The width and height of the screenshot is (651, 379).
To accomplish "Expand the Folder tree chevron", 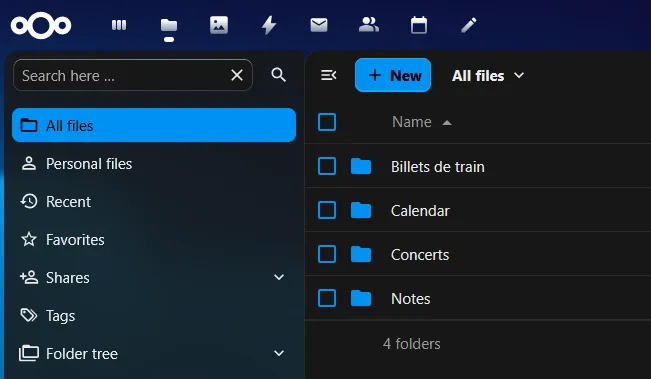I will (x=279, y=353).
